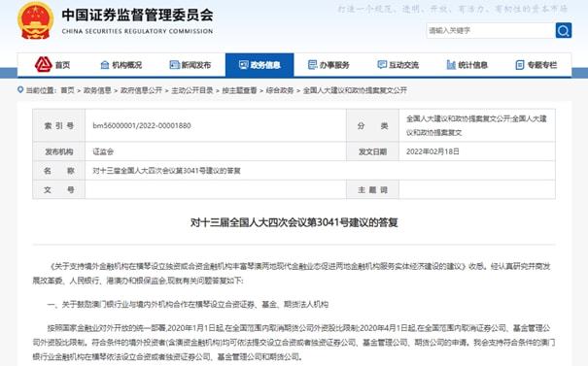This screenshot has width=588, height=366.
Task: Open 全国人大建议和政协提案复文公开 breadcrumb link
Action: [355, 90]
